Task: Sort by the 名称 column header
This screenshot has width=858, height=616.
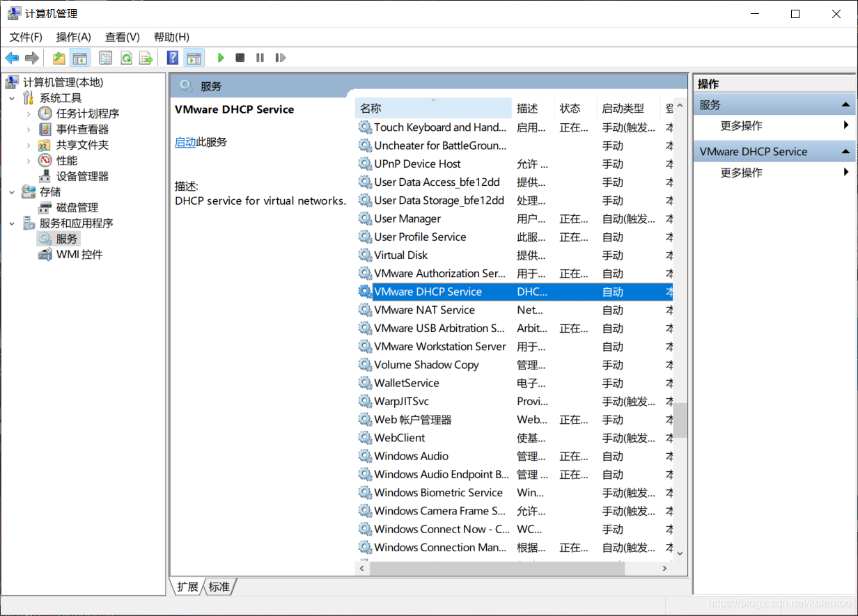Action: (x=433, y=109)
